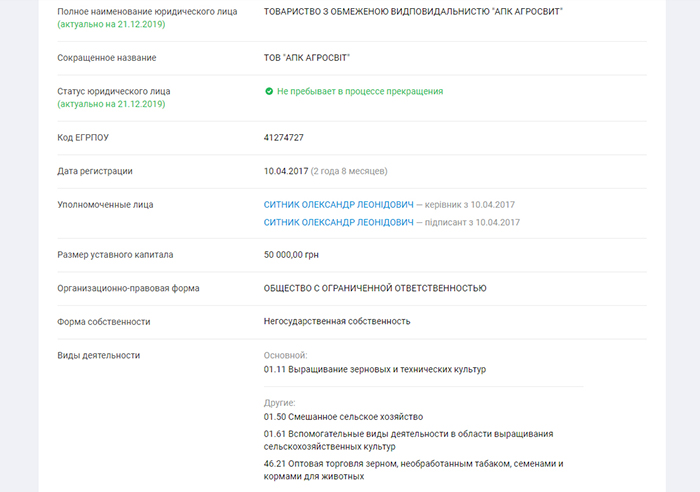Click the green checkmark status icon

(x=269, y=91)
